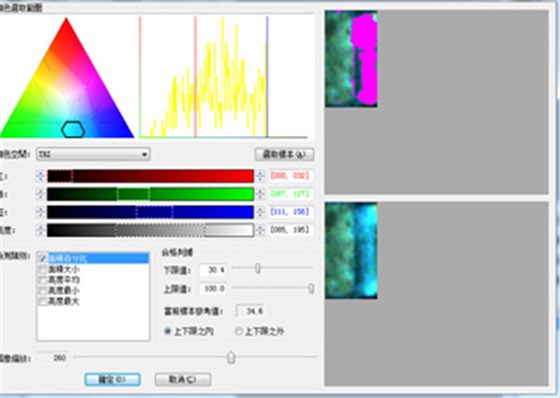The height and width of the screenshot is (398, 560).
Task: Click the red vertical line in the histogram
Action: (195, 76)
